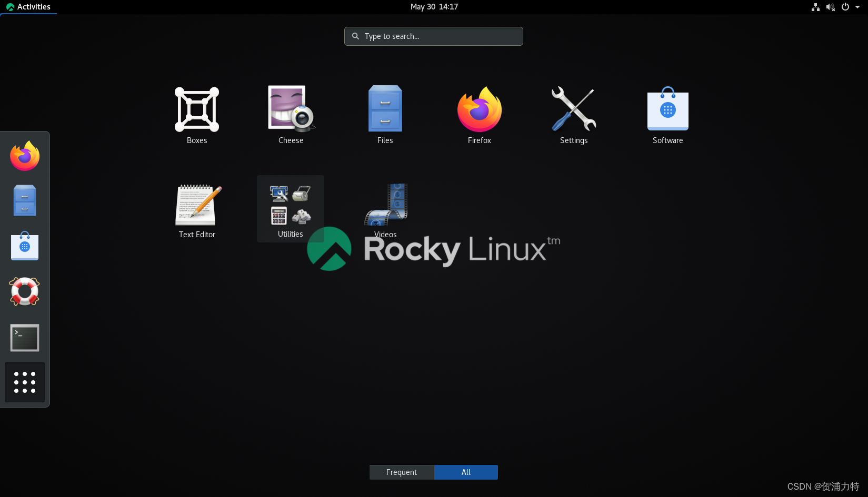Launch the Cheese webcam app
This screenshot has width=868, height=497.
(291, 115)
